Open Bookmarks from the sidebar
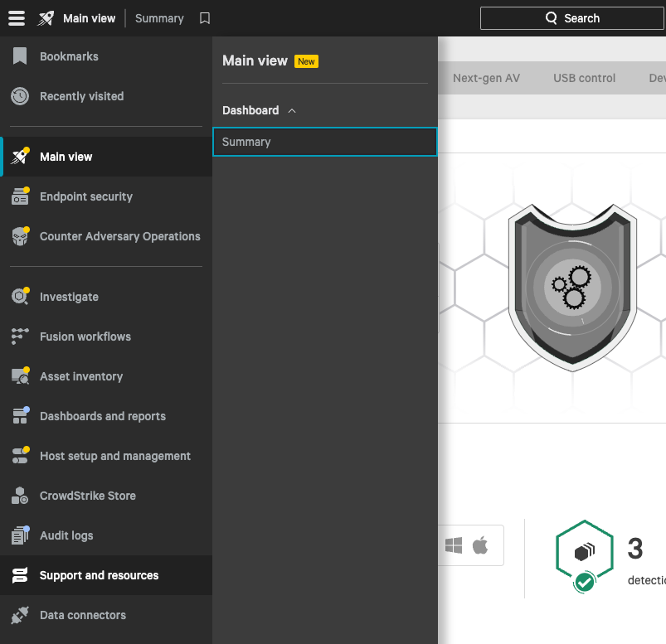 pyautogui.click(x=69, y=56)
